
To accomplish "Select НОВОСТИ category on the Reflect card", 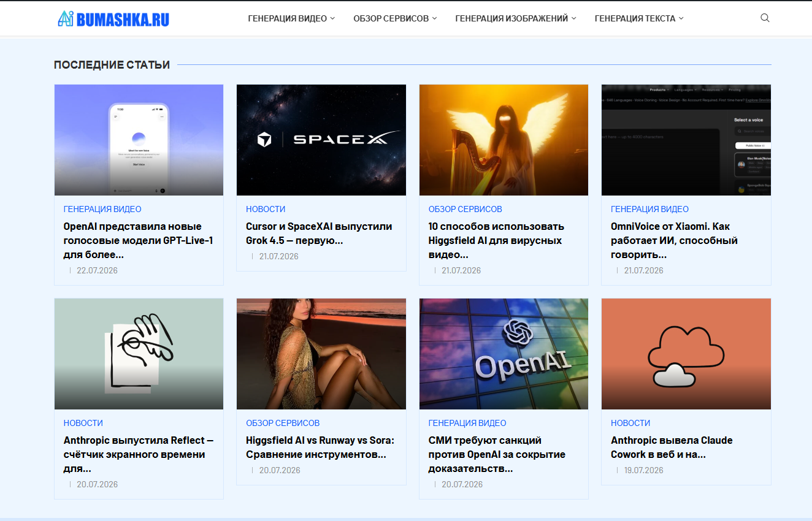I will click(x=83, y=423).
